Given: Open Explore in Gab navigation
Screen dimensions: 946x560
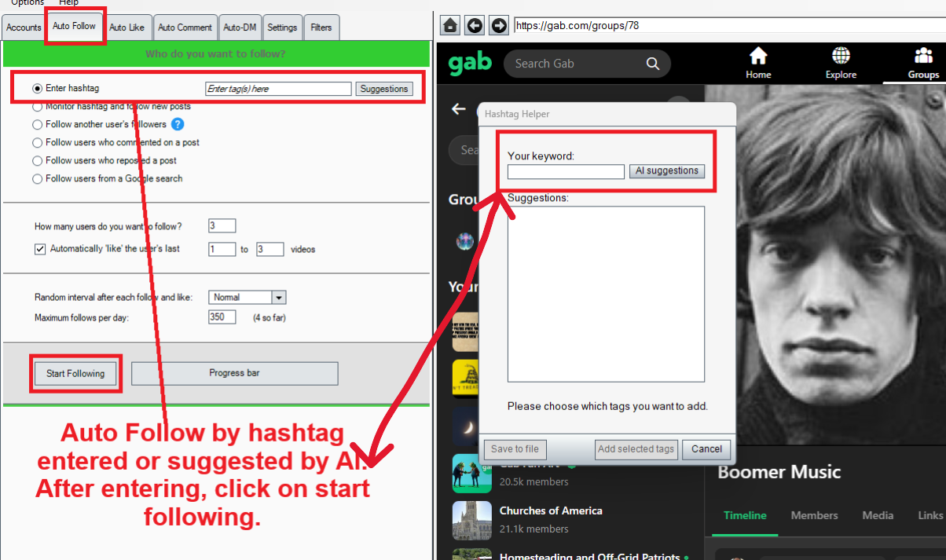Looking at the screenshot, I should 841,64.
